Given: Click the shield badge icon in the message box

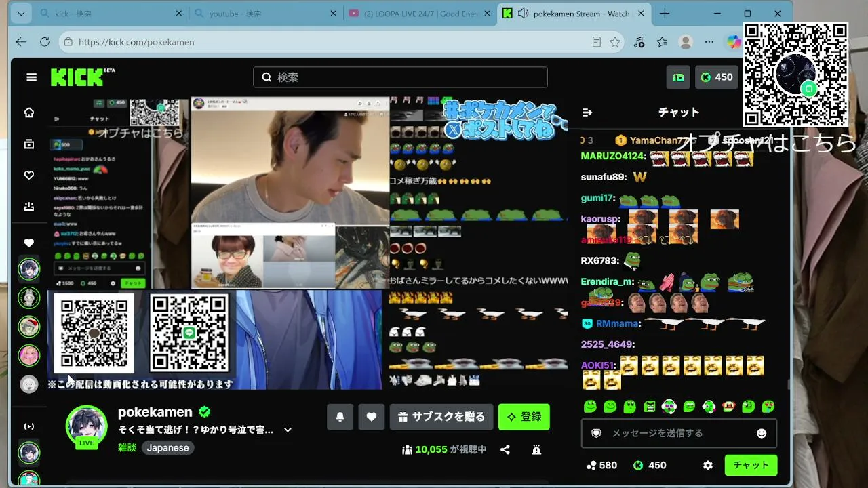Looking at the screenshot, I should click(596, 433).
